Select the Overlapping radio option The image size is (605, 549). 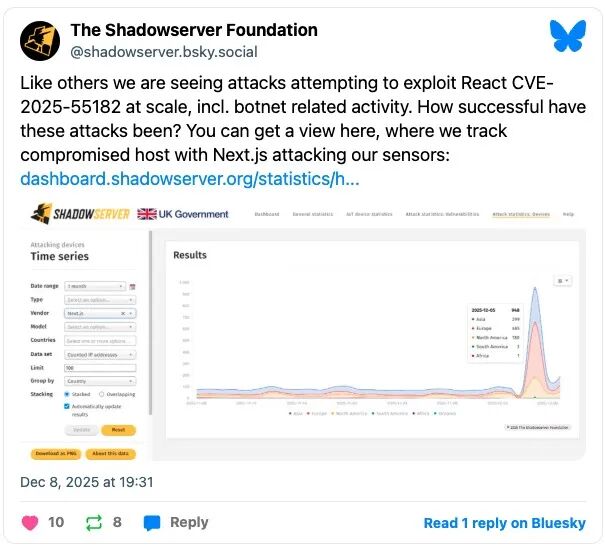pyautogui.click(x=101, y=394)
